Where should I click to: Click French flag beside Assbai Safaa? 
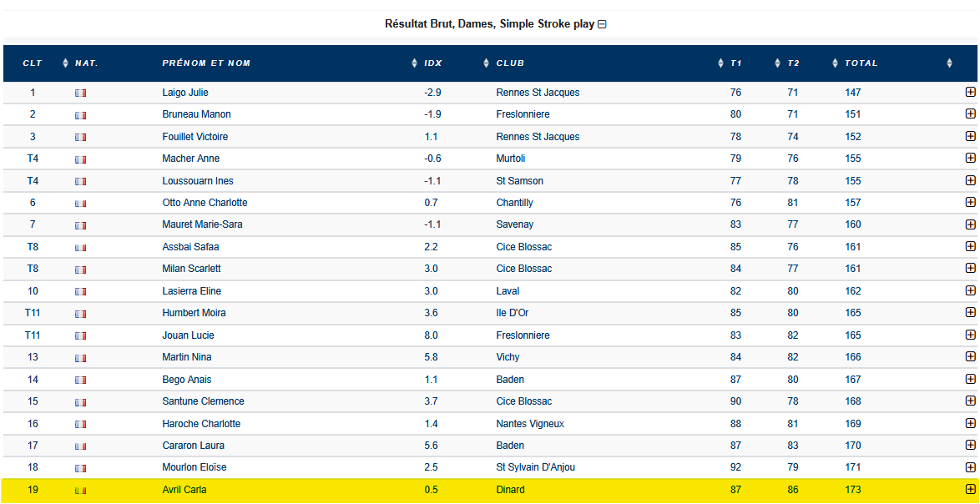(80, 248)
